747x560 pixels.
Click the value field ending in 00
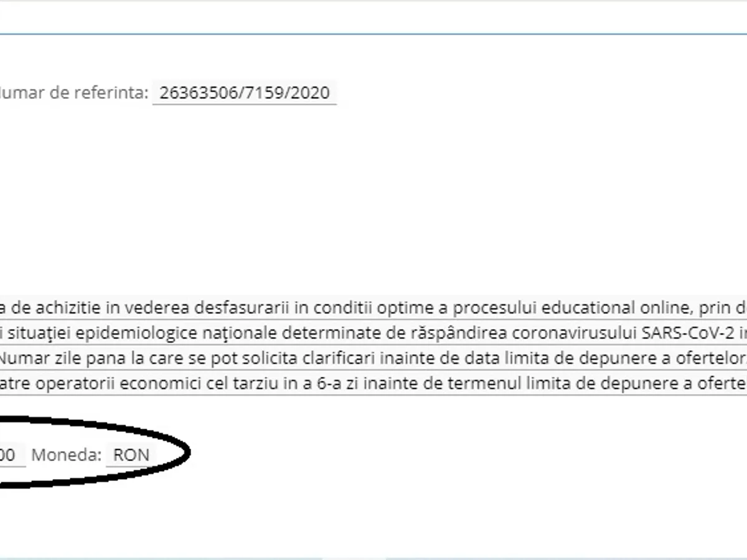pyautogui.click(x=12, y=455)
